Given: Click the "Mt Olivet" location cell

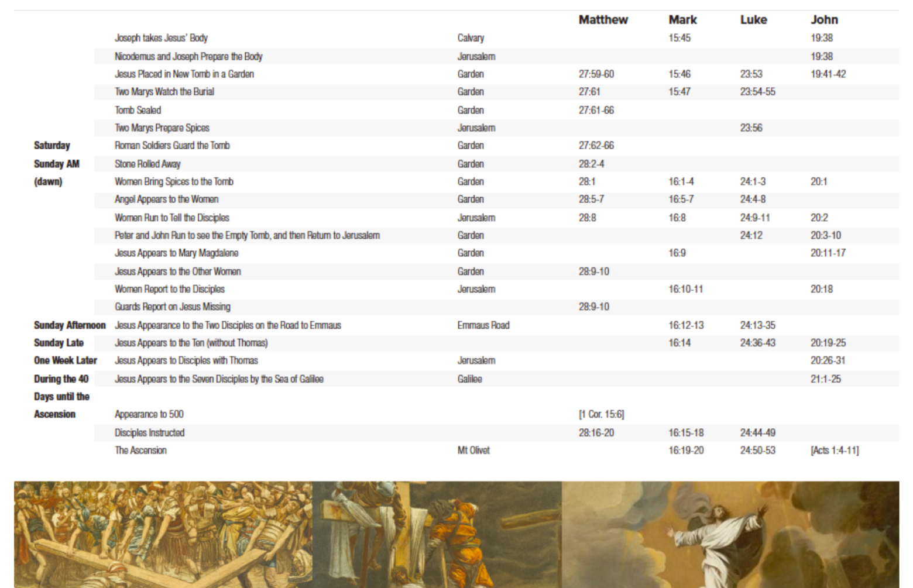Looking at the screenshot, I should pyautogui.click(x=473, y=451).
